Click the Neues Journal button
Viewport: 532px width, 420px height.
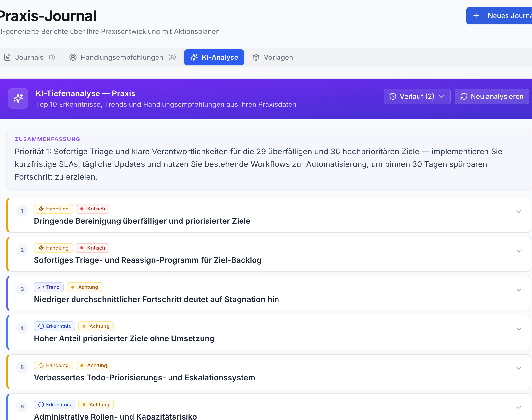click(499, 16)
